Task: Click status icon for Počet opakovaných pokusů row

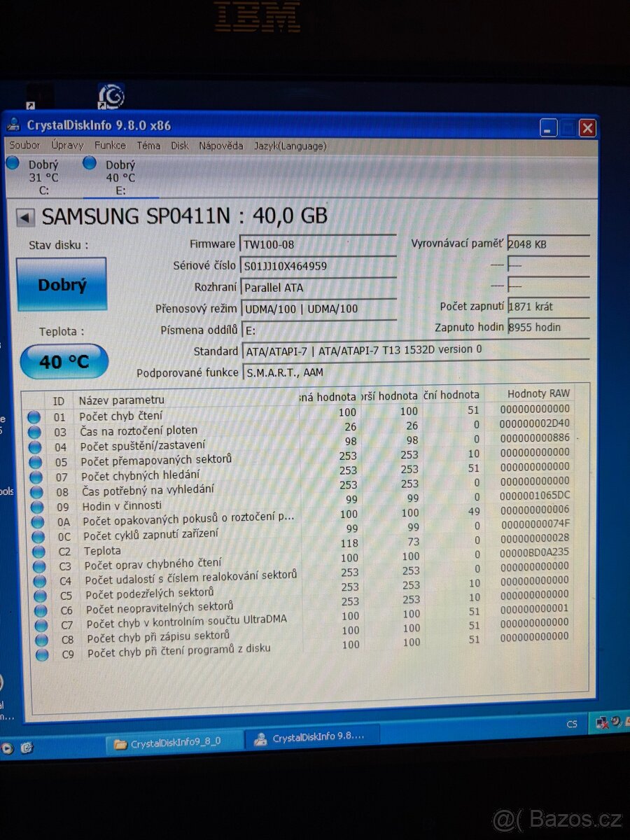Action: 37,521
